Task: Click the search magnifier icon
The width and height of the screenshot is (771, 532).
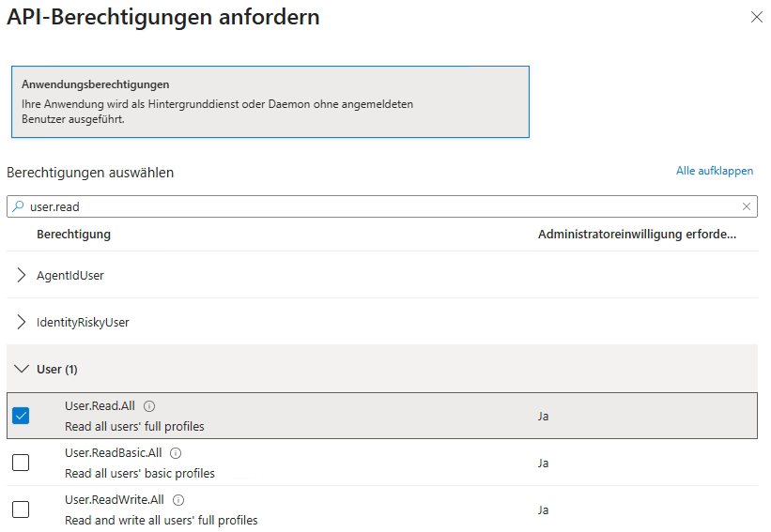Action: 18,206
